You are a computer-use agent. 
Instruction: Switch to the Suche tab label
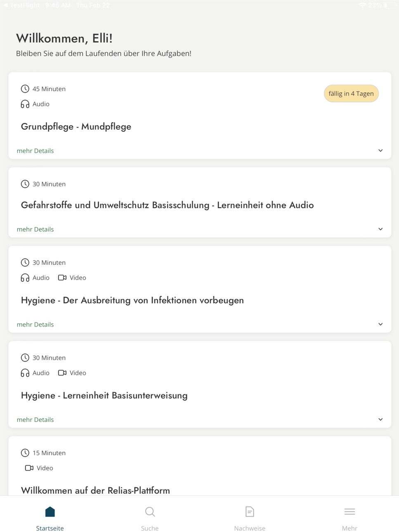coord(150,528)
